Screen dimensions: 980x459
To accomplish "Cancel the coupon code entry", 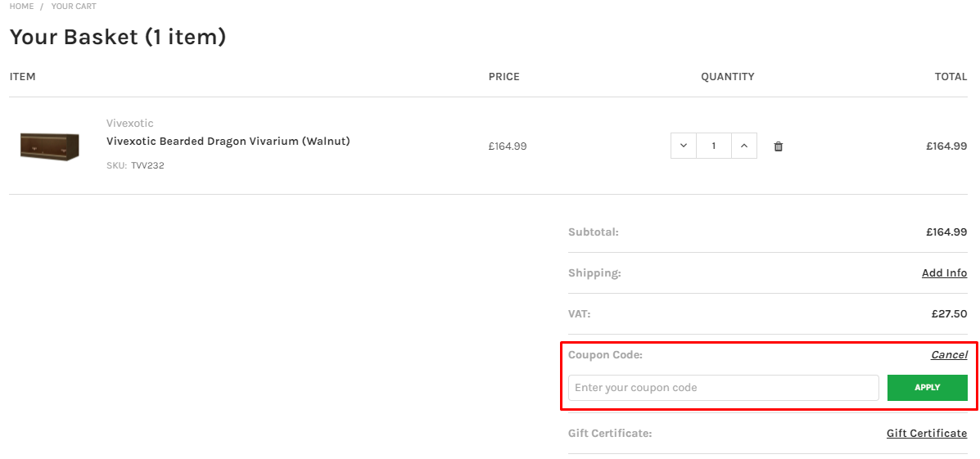I will pos(949,355).
